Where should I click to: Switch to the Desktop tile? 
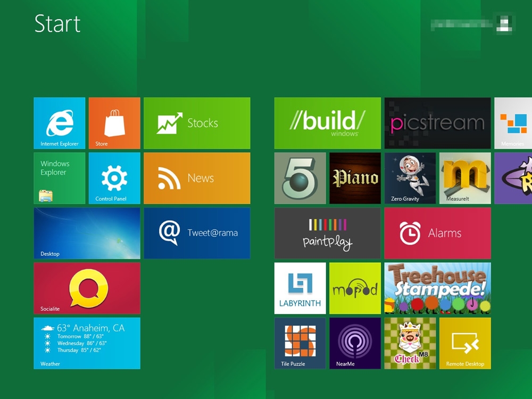click(87, 233)
